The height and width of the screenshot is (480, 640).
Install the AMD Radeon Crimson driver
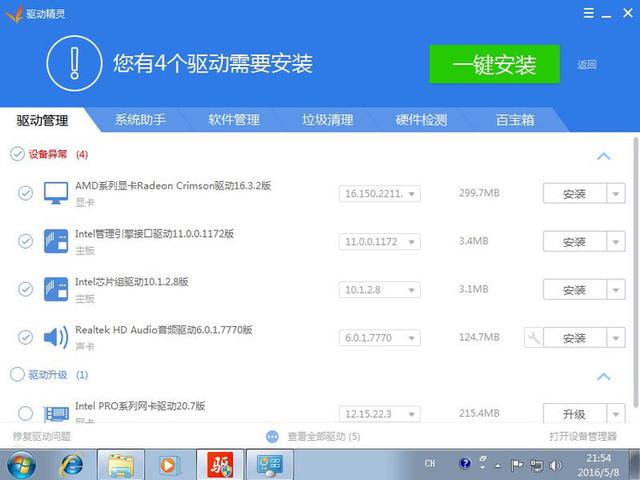click(575, 193)
